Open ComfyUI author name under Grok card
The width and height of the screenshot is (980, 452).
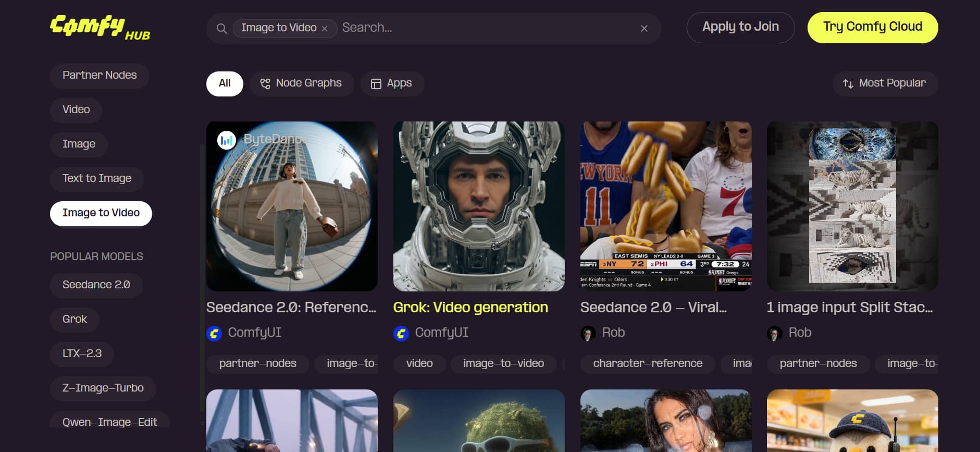[442, 333]
